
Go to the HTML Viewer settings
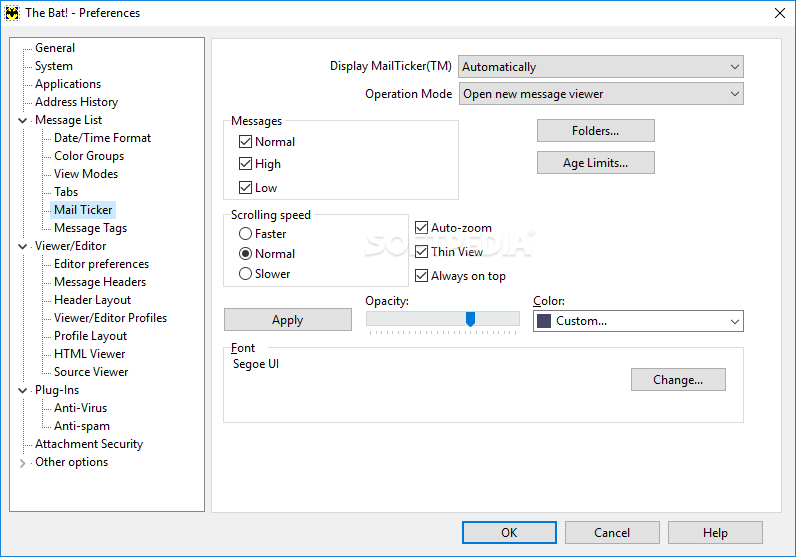[x=90, y=354]
